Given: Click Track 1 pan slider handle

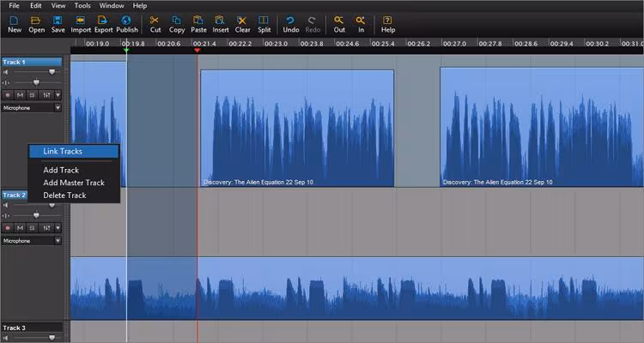Looking at the screenshot, I should 36,82.
